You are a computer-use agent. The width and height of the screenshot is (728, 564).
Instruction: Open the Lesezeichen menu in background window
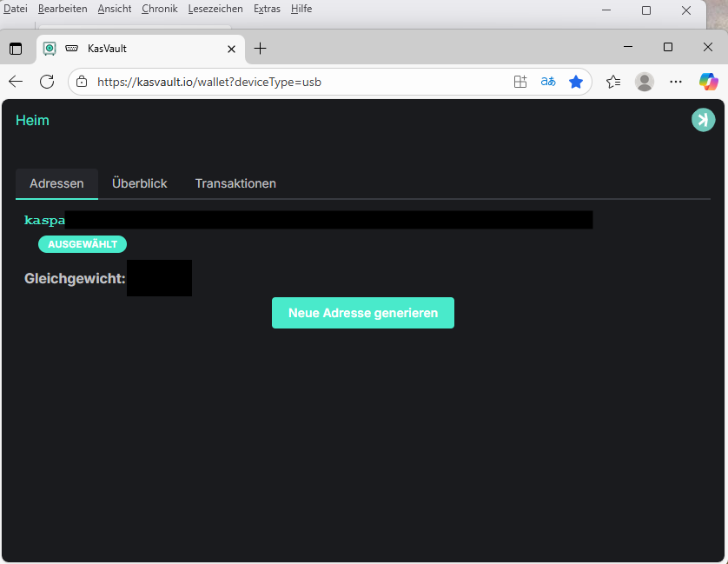[215, 9]
